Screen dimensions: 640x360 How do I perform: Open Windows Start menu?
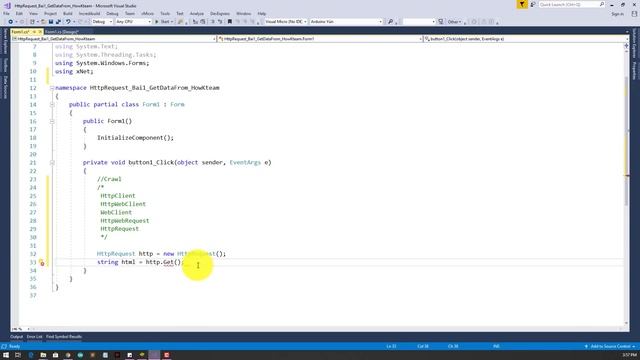[6, 355]
